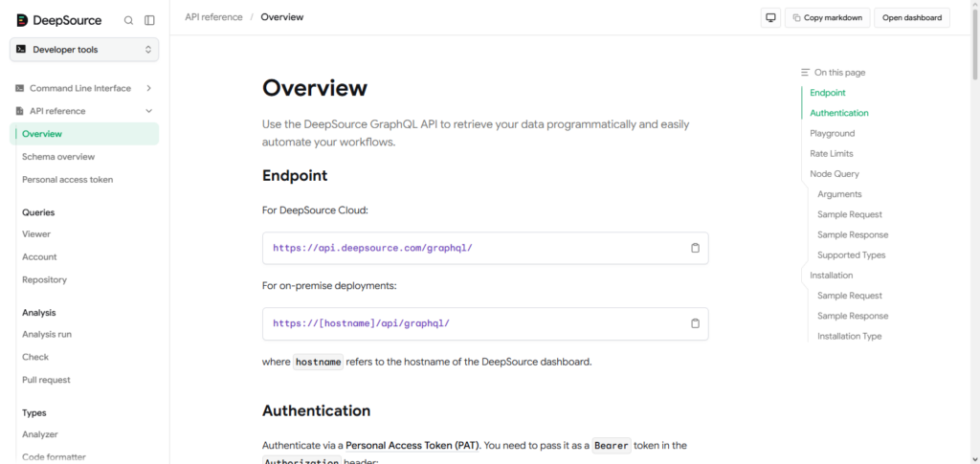Click the DeepSource logo
This screenshot has width=980, height=464.
(x=58, y=20)
